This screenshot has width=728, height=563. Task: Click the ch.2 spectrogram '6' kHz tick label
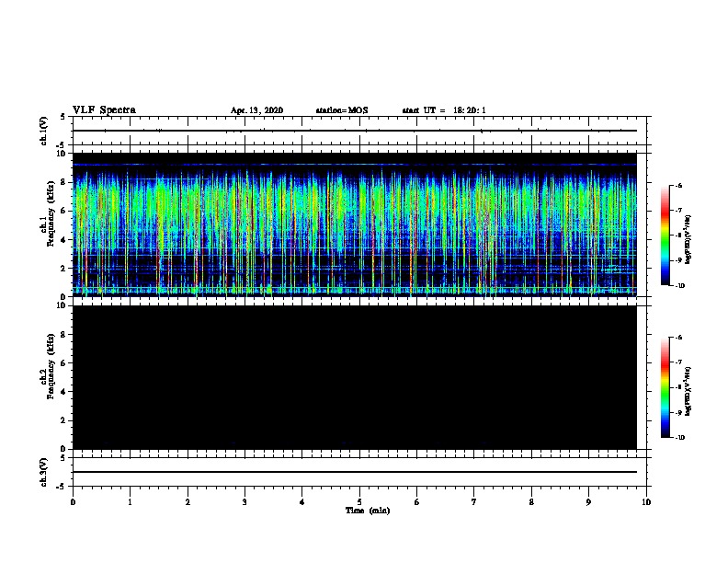(64, 363)
